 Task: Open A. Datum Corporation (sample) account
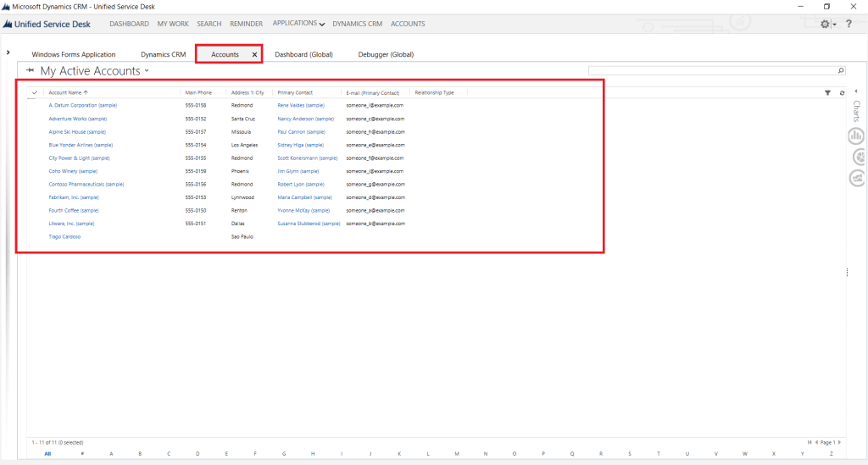point(82,105)
